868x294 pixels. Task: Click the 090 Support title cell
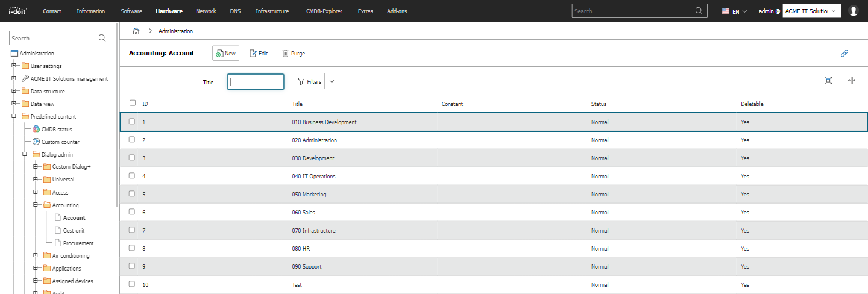307,266
